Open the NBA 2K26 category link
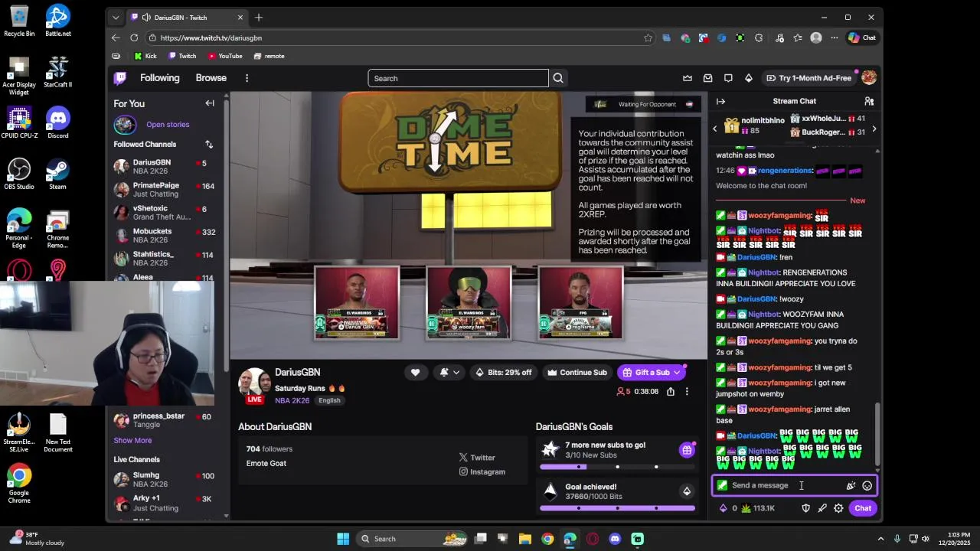Screen dimensions: 980x551 (x=292, y=400)
